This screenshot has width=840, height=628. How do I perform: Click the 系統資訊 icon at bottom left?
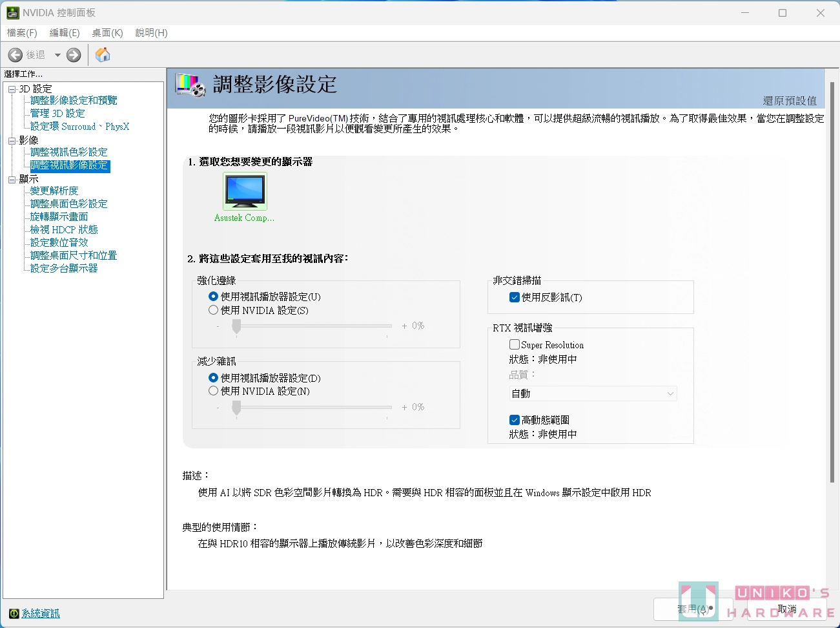click(14, 613)
